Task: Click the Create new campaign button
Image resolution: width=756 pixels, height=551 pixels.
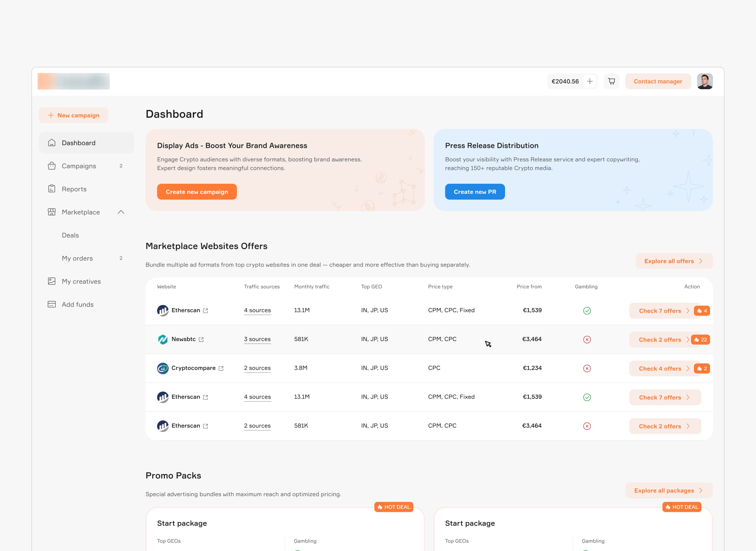Action: [x=197, y=192]
